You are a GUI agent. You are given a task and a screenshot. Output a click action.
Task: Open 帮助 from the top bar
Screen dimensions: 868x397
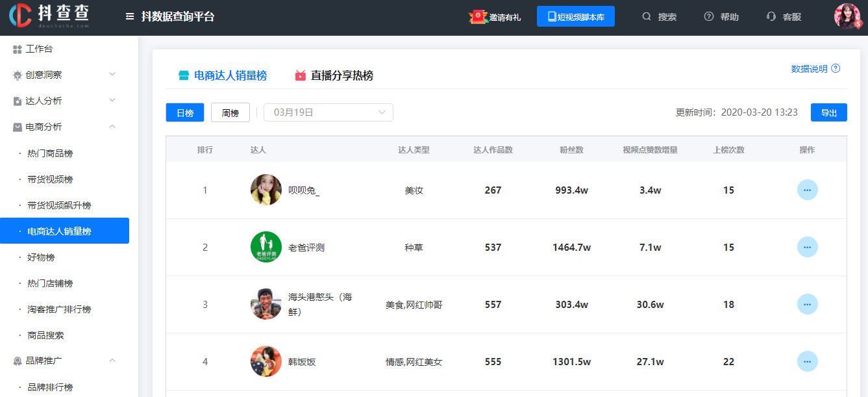(x=721, y=17)
